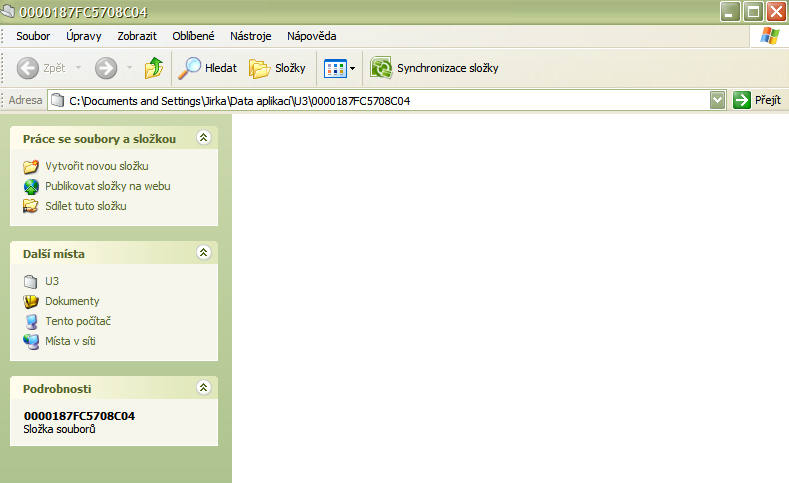Toggle the Složky folders pane
Viewport: 789px width, 483px height.
277,68
